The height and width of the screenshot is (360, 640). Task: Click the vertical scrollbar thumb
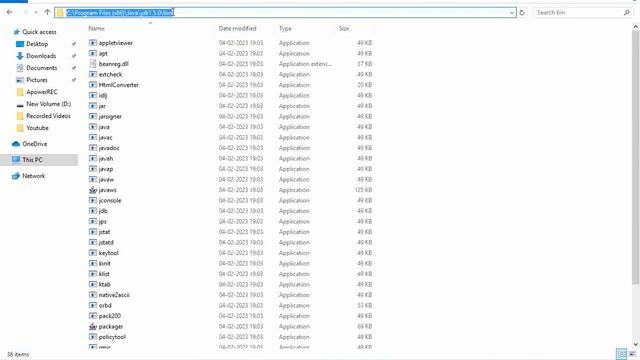pos(636,157)
